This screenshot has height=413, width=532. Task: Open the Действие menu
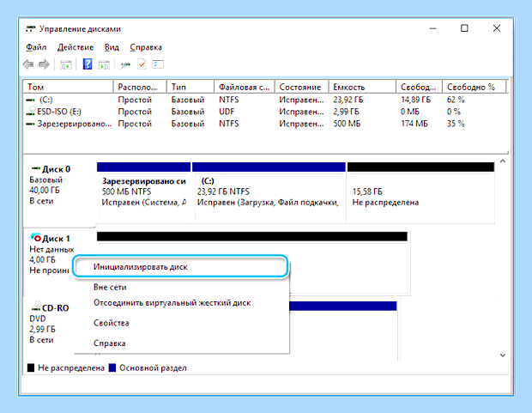76,47
